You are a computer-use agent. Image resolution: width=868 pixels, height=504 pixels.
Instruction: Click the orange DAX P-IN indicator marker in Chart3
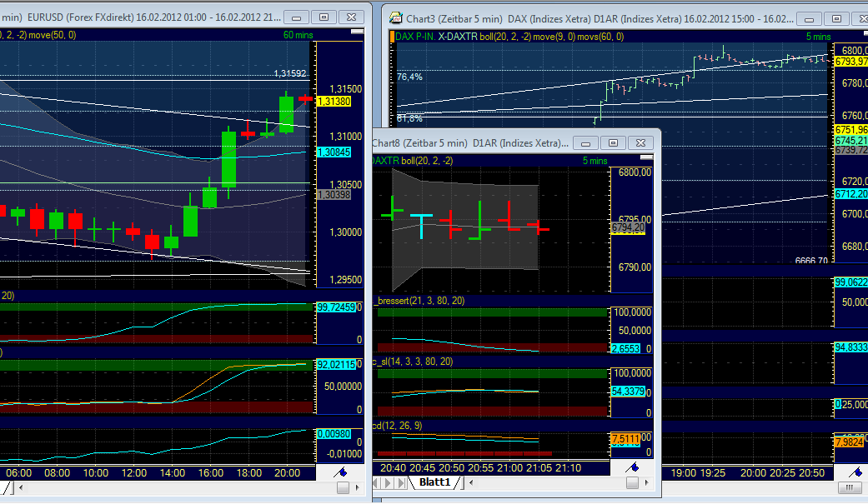[x=392, y=36]
